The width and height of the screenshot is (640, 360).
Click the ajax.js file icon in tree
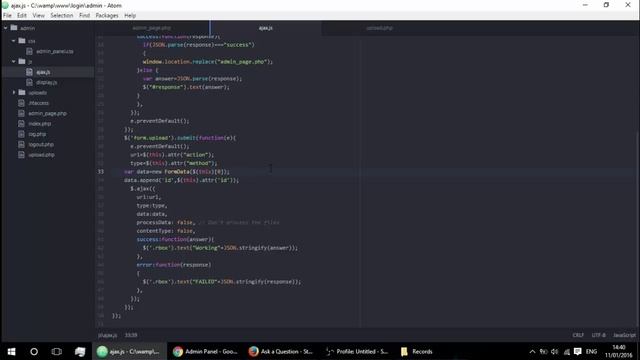coord(29,72)
